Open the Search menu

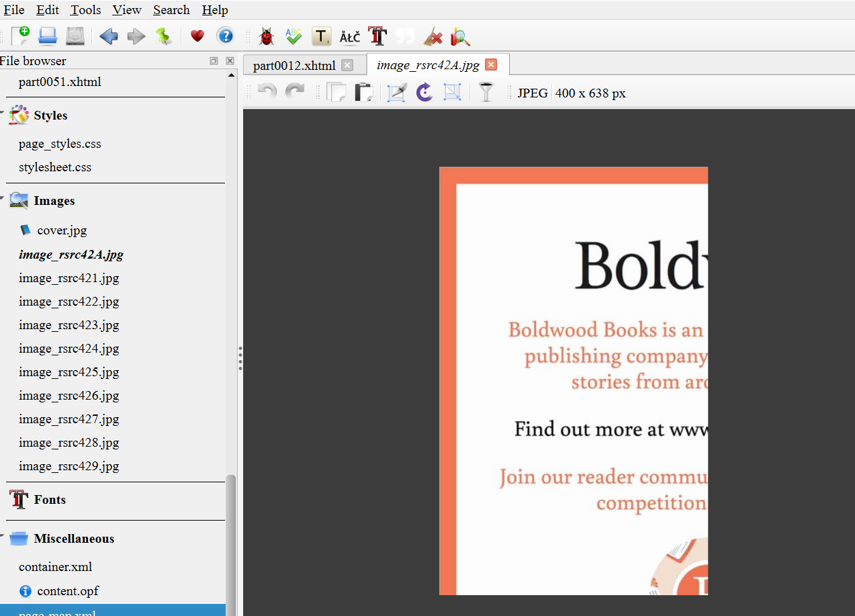coord(171,9)
